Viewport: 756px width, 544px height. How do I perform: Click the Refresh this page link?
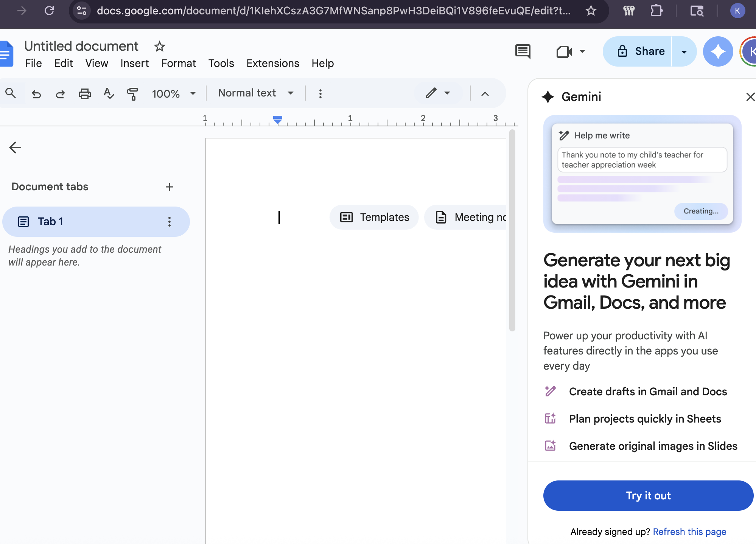coord(689,532)
